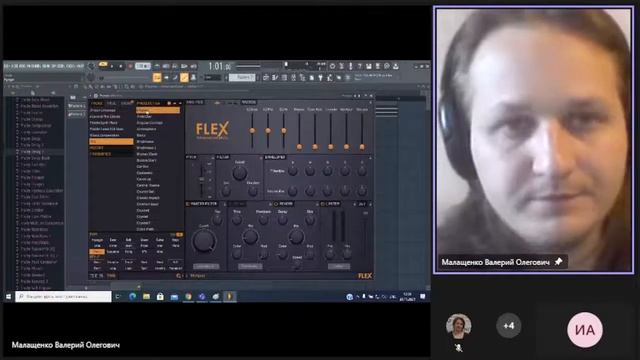
Task: Open the Windows Start menu
Action: (x=8, y=297)
